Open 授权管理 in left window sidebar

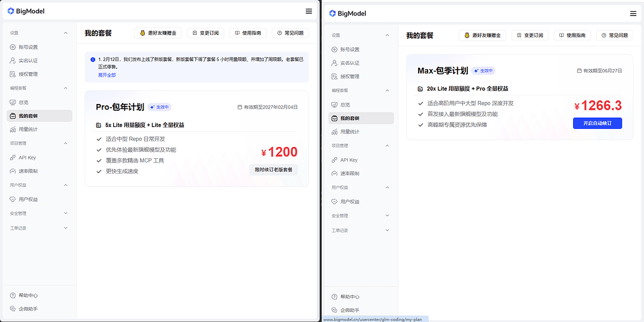39,74
